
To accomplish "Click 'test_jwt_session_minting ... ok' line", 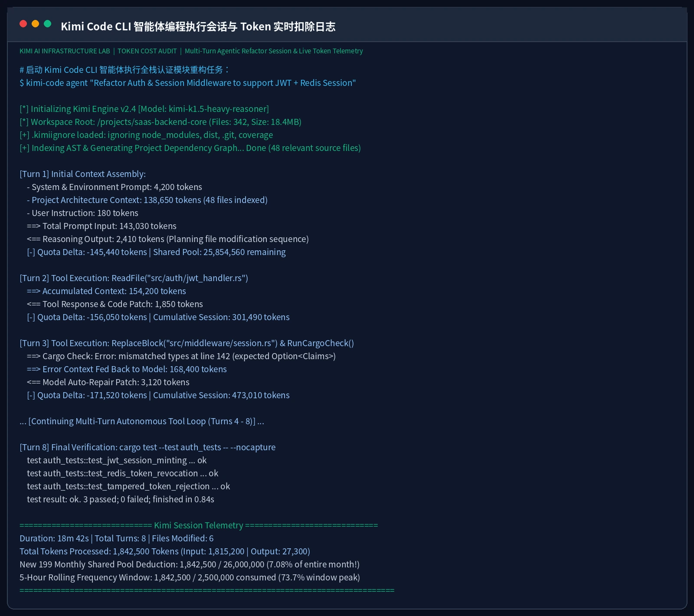I will (117, 460).
